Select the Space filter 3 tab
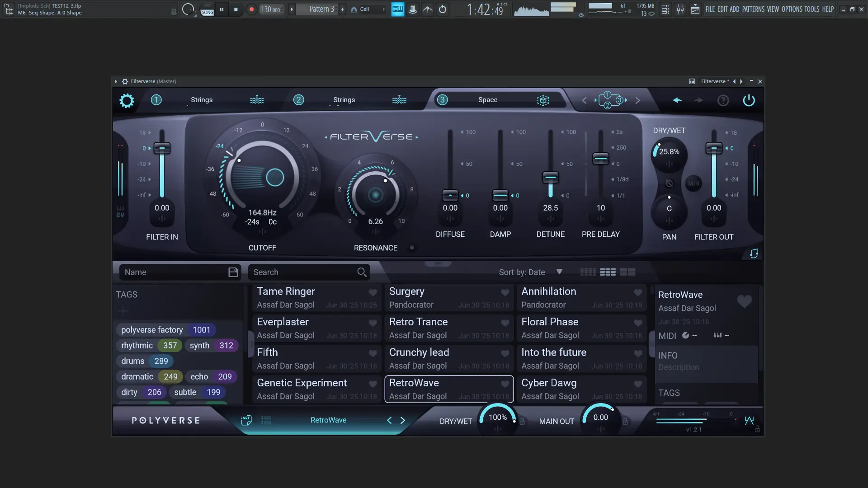Viewport: 868px width, 488px height. click(487, 100)
